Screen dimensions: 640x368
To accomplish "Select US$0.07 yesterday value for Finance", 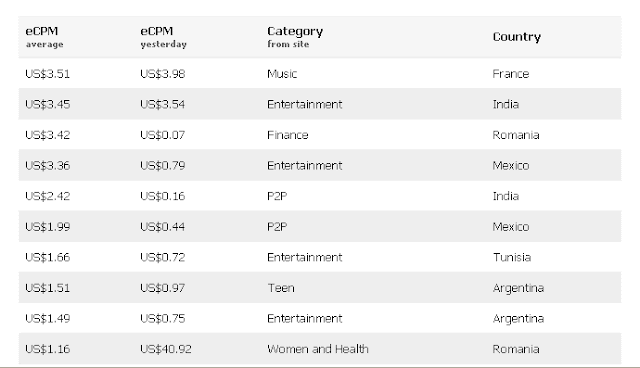I will [162, 135].
